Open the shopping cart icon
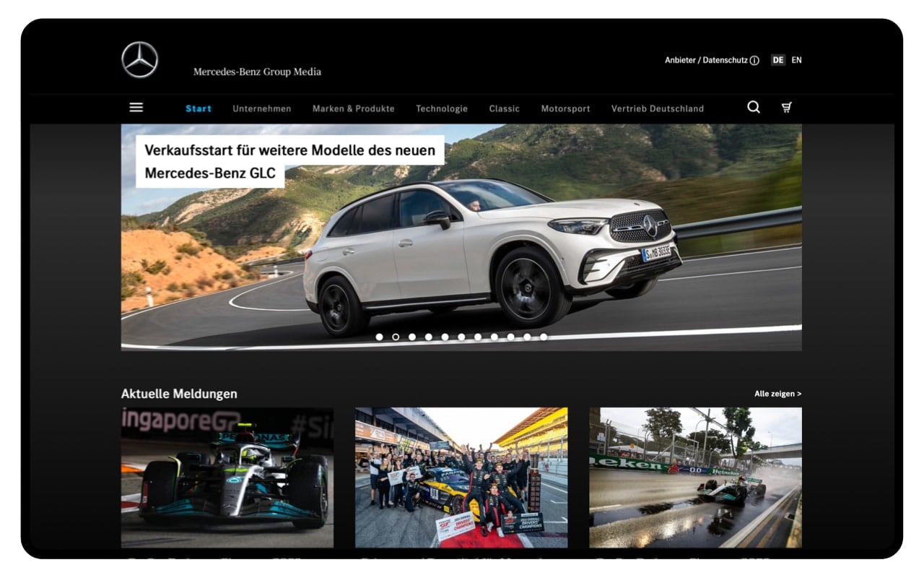 click(787, 108)
